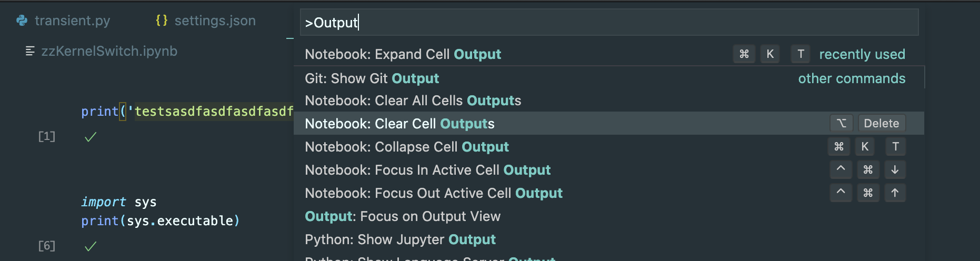
Task: Run Notebook: Expand Cell Output command
Action: 403,54
